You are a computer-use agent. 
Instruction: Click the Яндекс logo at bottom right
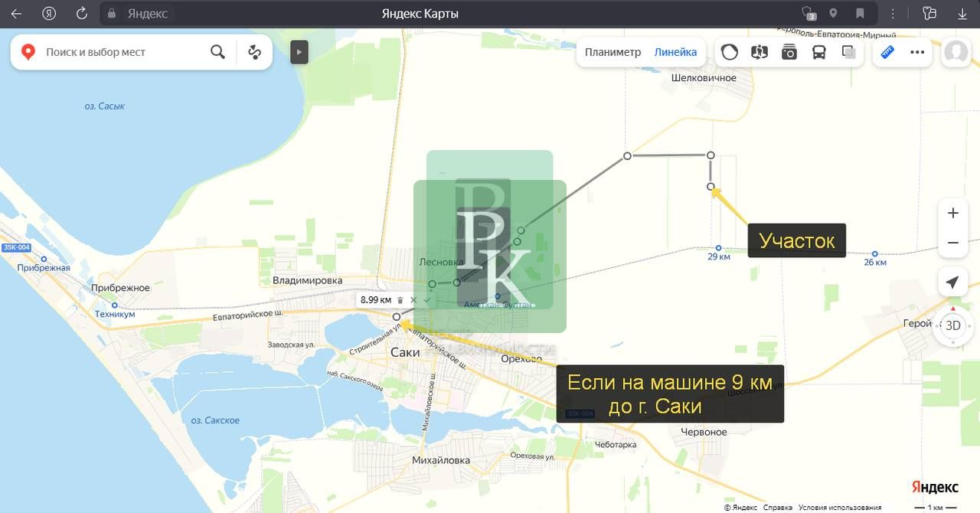pos(935,487)
